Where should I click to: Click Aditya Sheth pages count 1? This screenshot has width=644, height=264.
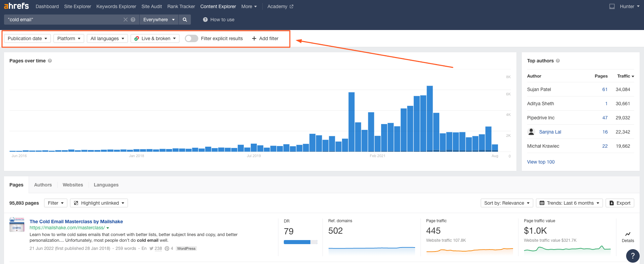[x=606, y=104]
